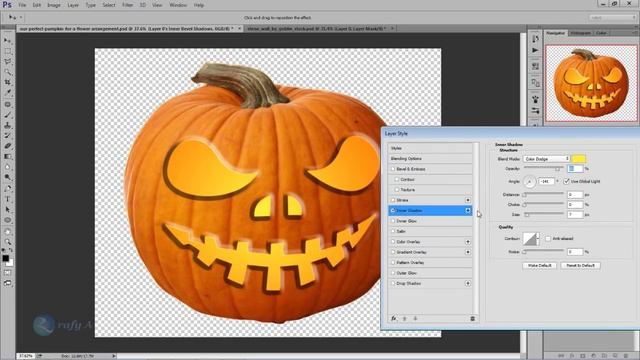
Task: Select the Spot Healing Brush tool
Action: (7, 104)
